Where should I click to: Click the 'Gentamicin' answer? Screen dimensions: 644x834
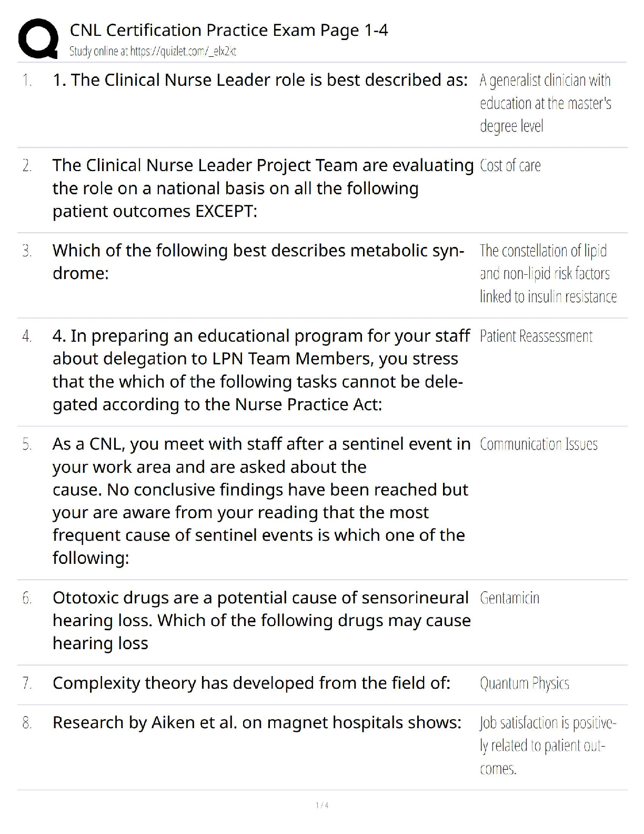click(509, 598)
